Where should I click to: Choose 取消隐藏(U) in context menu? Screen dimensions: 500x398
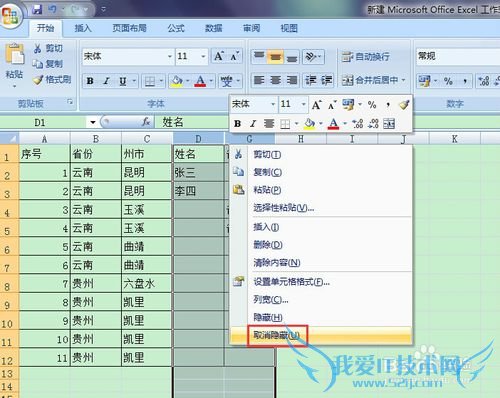click(x=321, y=335)
